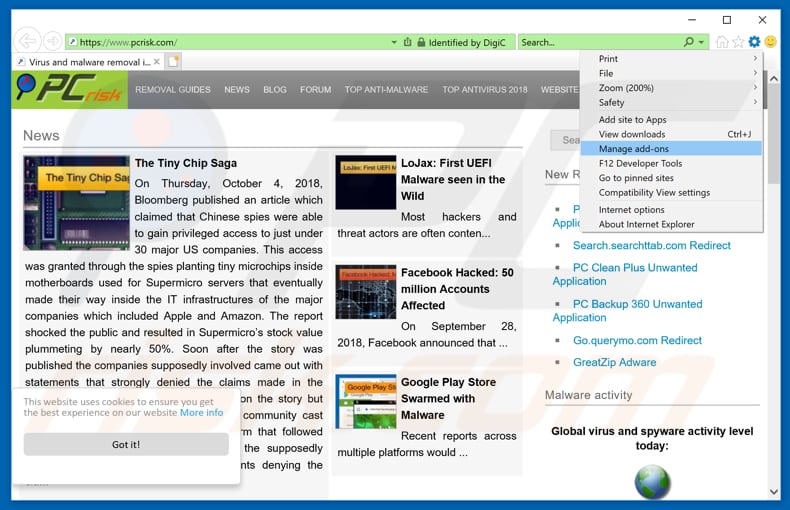The width and height of the screenshot is (790, 510).
Task: Click the browser Back arrow button
Action: click(x=28, y=41)
